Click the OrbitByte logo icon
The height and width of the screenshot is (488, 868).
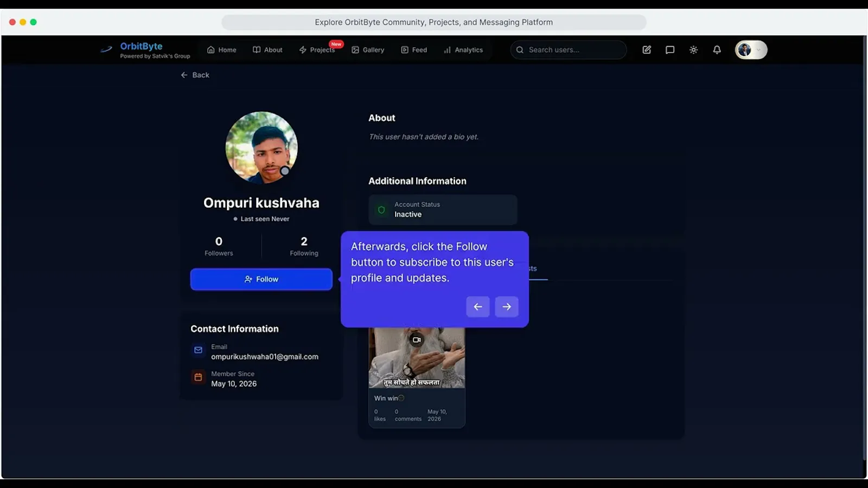click(x=106, y=49)
